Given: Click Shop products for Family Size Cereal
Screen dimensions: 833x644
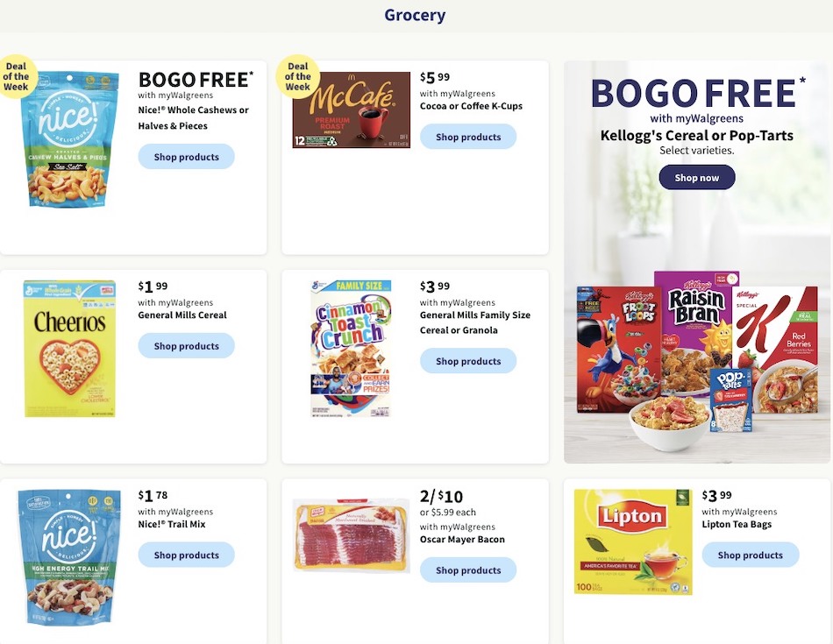Looking at the screenshot, I should [x=468, y=361].
